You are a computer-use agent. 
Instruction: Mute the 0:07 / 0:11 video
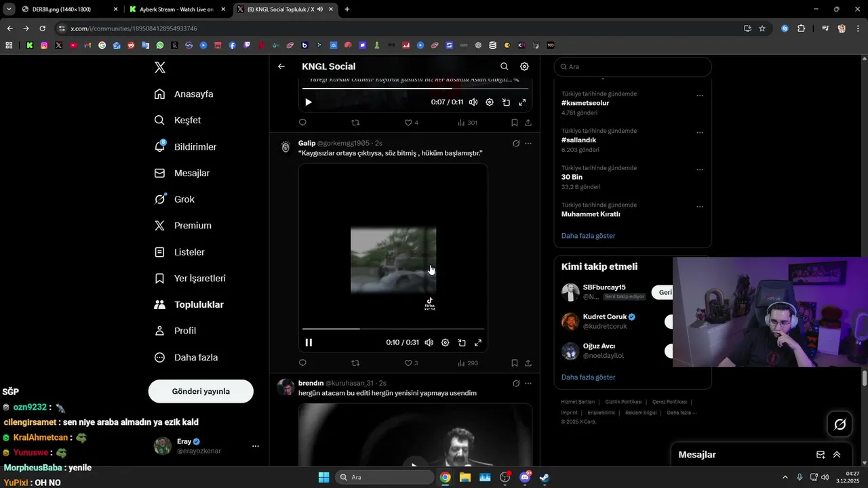point(473,102)
